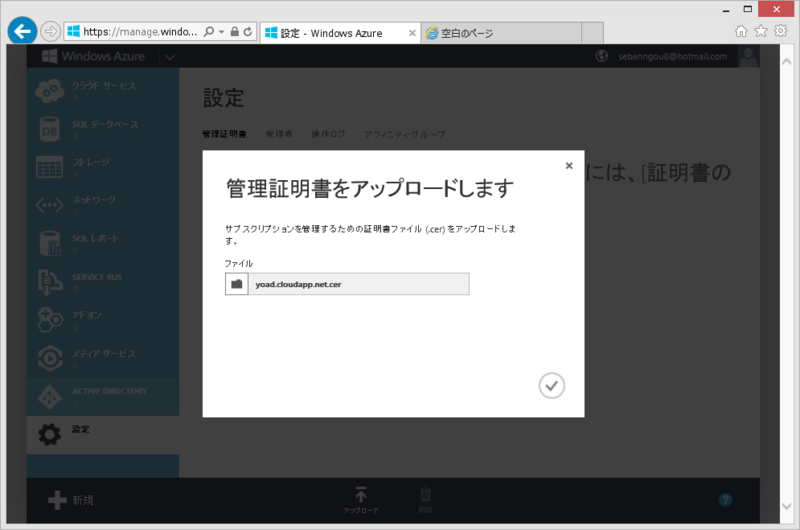Click the アップロード button in bottom bar

(x=361, y=500)
